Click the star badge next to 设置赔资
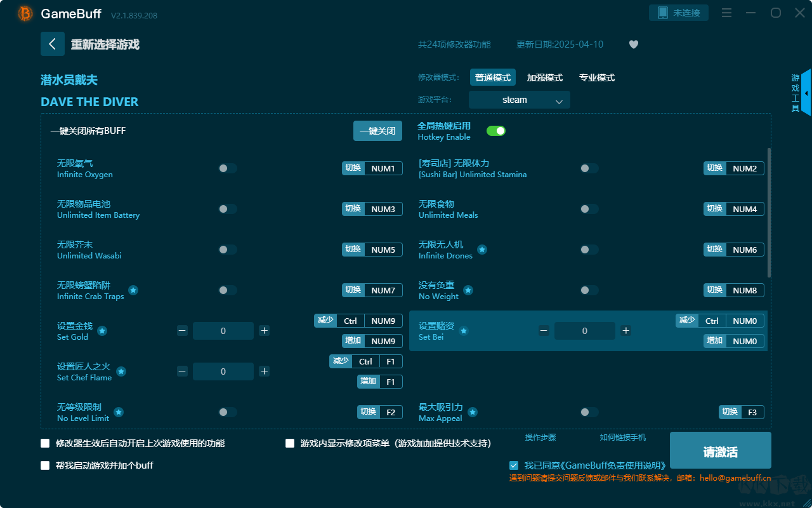The image size is (812, 508). coord(464,331)
